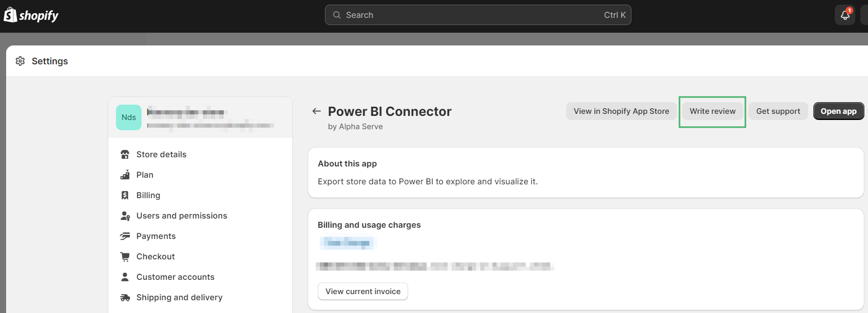
Task: Click the Payments icon
Action: pyautogui.click(x=125, y=236)
